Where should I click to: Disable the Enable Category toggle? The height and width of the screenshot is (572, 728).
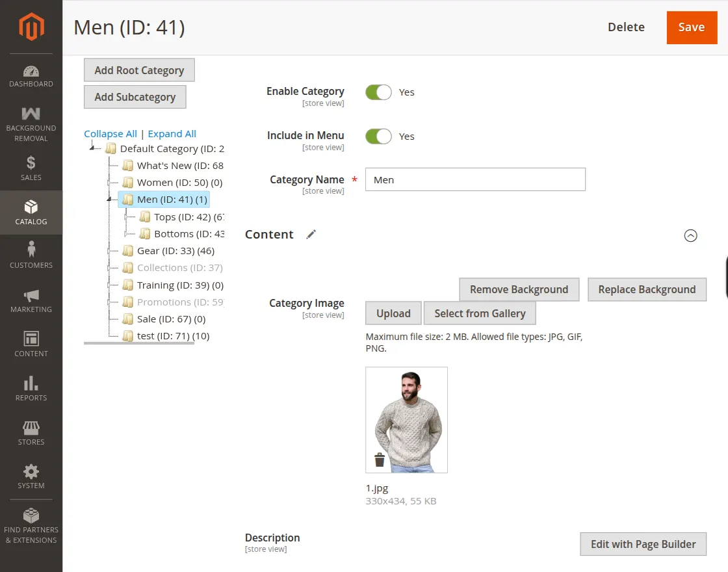(378, 92)
